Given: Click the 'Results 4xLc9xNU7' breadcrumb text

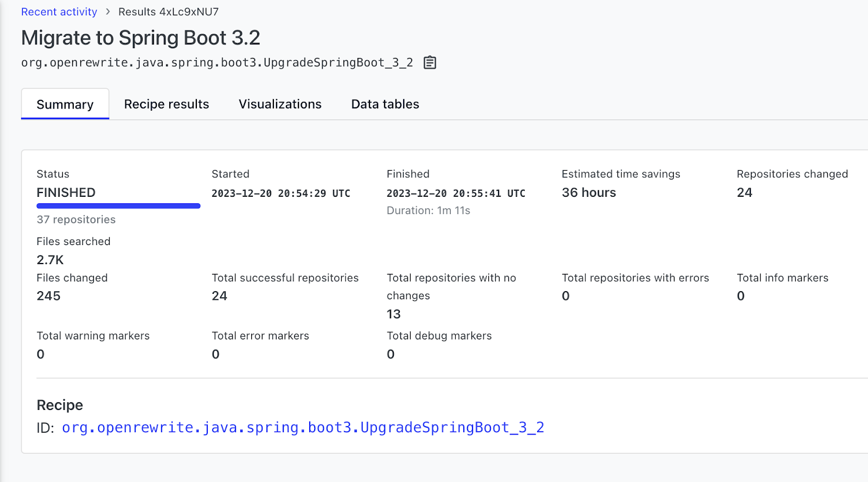Looking at the screenshot, I should [169, 12].
